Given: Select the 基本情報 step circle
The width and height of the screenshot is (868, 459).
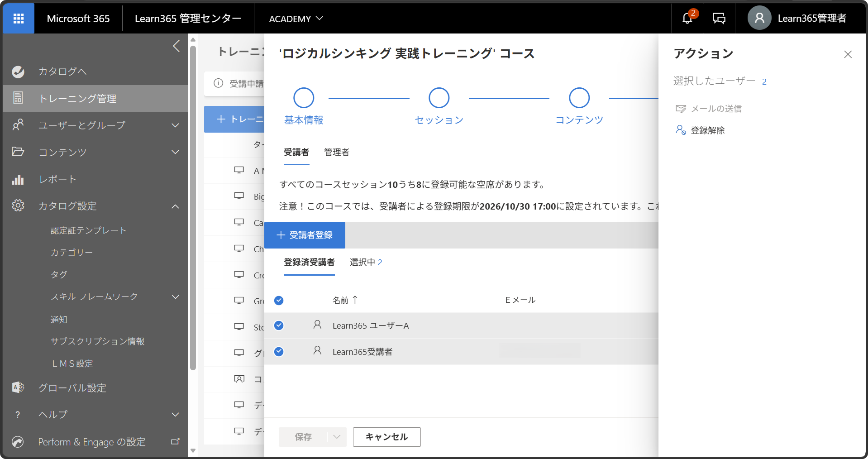Looking at the screenshot, I should coord(304,98).
